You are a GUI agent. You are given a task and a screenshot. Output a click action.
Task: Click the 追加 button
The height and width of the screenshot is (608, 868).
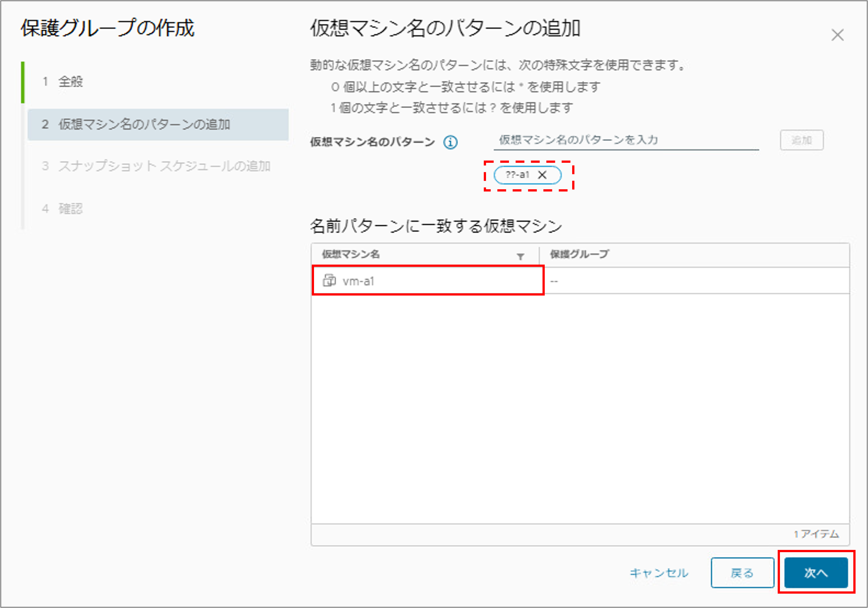pyautogui.click(x=801, y=140)
